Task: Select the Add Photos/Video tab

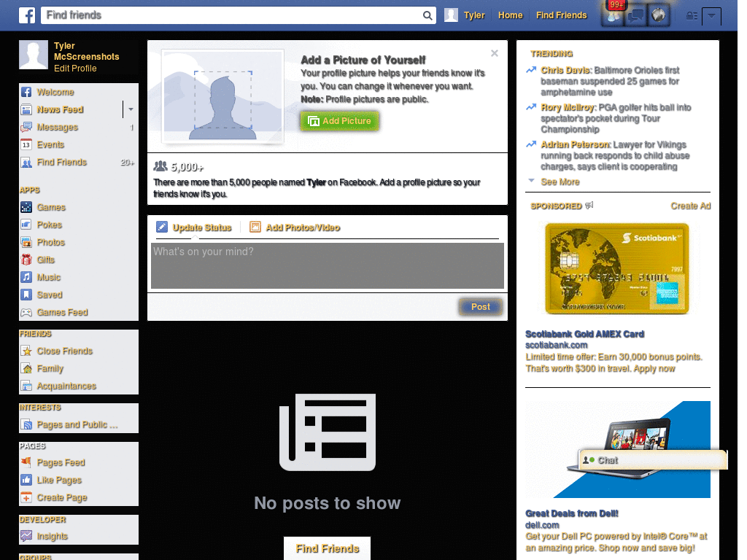Action: click(295, 227)
